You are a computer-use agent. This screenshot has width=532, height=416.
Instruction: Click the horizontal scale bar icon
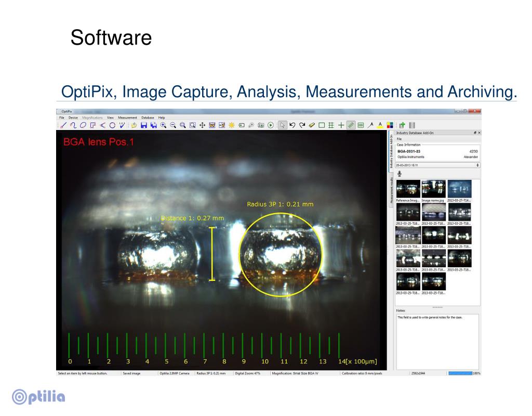pos(361,125)
